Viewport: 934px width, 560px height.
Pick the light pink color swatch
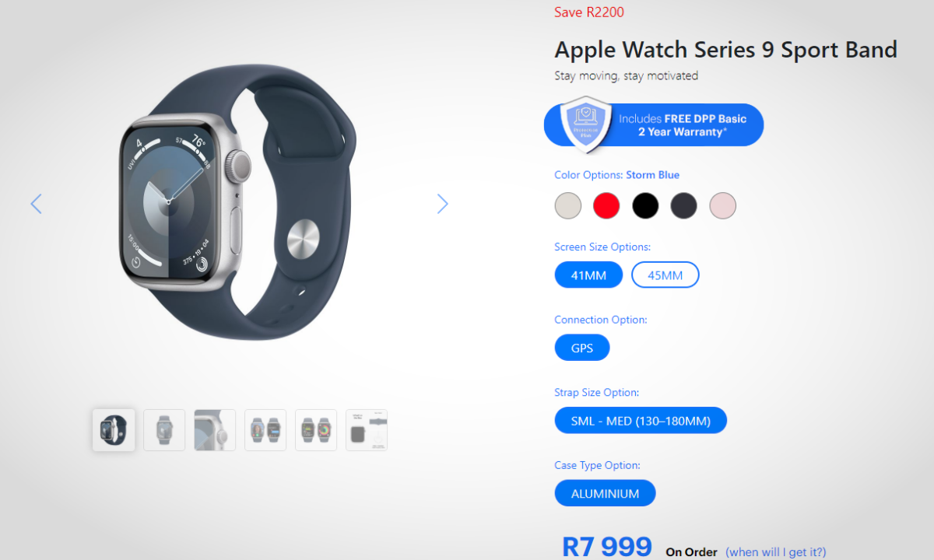coord(723,206)
